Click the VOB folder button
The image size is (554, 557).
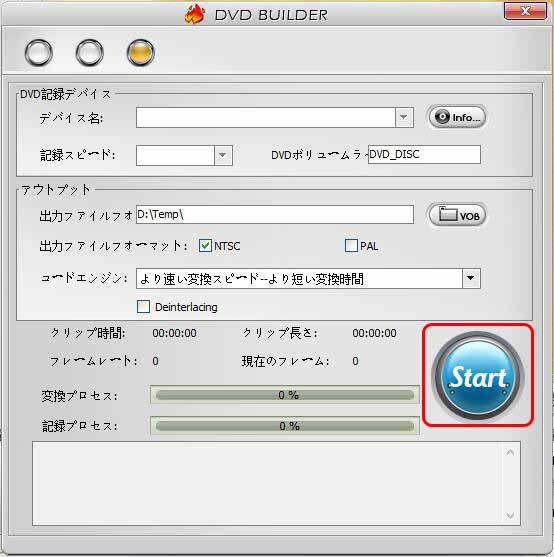pyautogui.click(x=457, y=215)
